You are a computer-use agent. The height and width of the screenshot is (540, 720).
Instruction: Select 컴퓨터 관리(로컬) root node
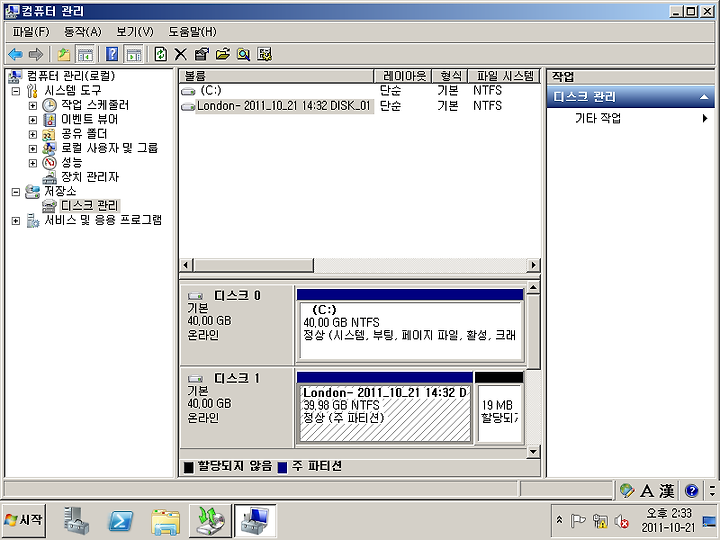pos(71,76)
